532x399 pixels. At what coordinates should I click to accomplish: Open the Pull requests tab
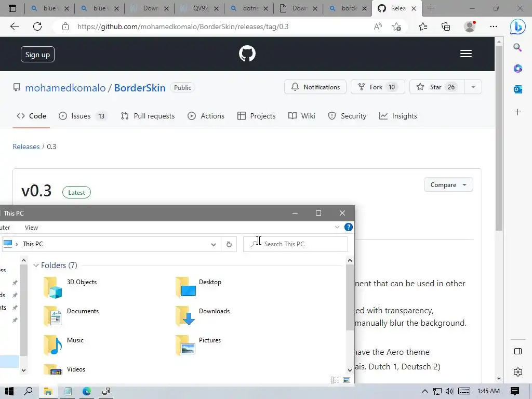(148, 116)
